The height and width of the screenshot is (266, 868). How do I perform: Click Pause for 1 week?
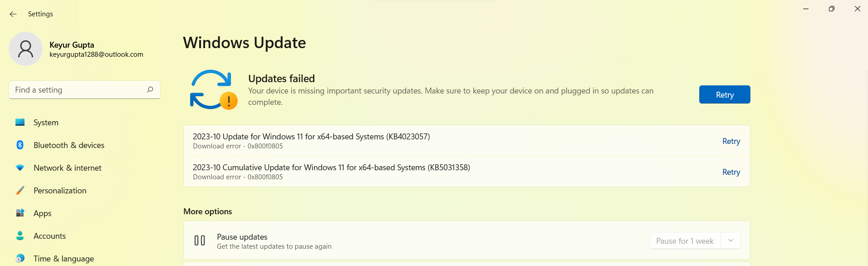[x=685, y=241]
